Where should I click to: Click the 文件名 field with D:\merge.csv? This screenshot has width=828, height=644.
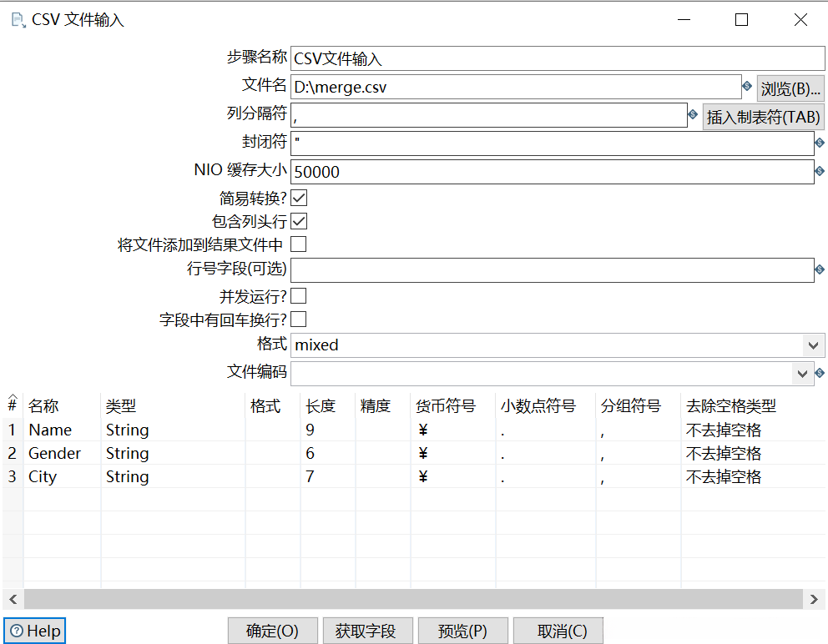tap(516, 87)
